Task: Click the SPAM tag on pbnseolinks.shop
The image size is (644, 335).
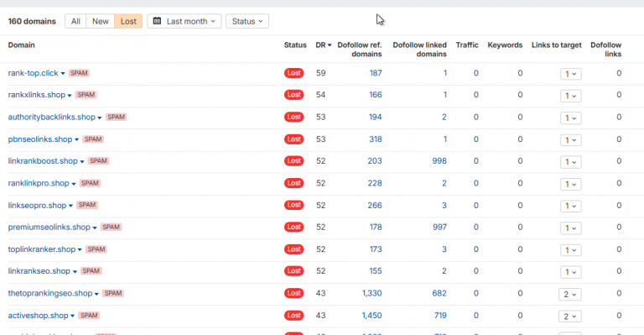Action: pos(93,139)
